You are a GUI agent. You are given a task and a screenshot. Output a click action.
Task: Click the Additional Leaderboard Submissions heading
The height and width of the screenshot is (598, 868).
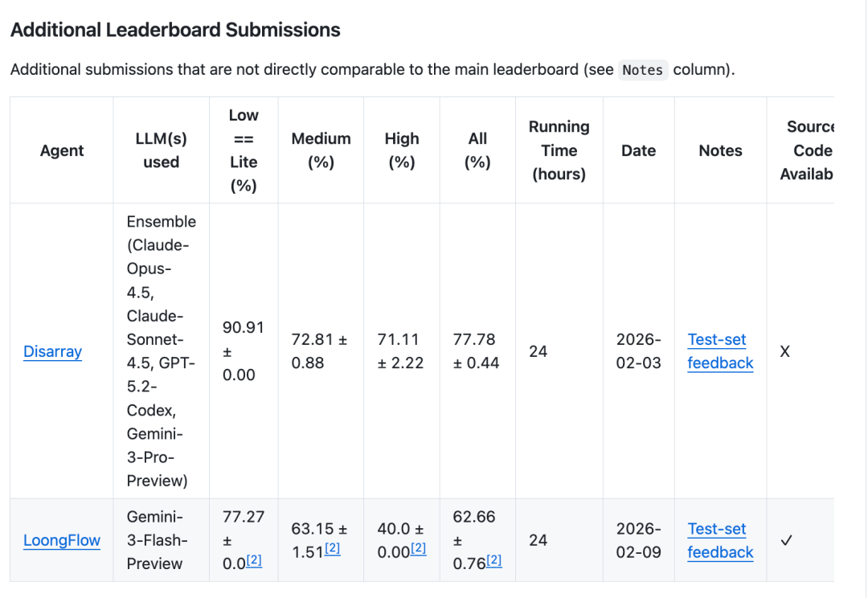[x=175, y=30]
